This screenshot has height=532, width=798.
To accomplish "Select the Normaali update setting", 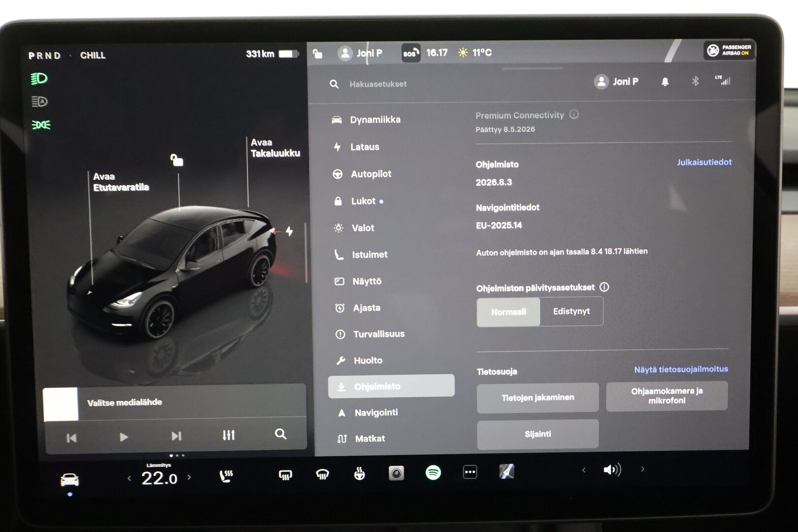I will click(508, 311).
